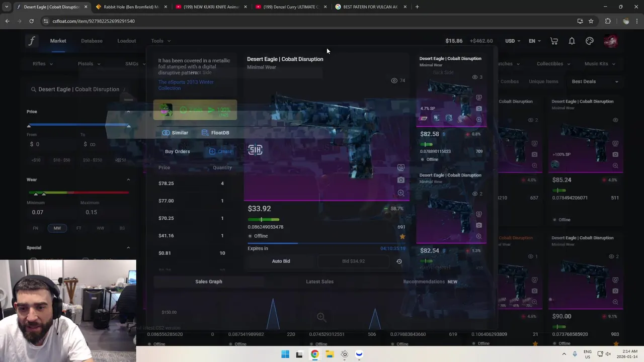Viewport: 644px width, 362px height.
Task: Select the BS wear filter
Action: 122,228
